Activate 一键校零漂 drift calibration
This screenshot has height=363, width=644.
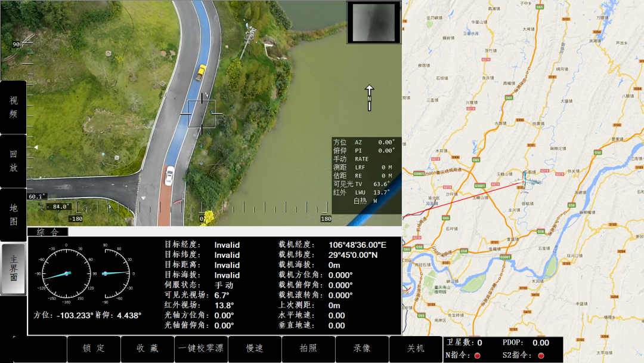tap(201, 349)
